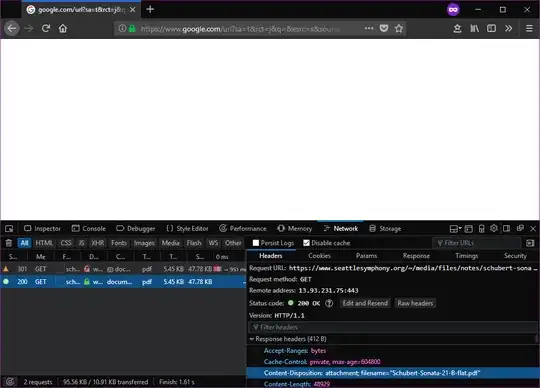Show site information for google.com
Viewport: 540px width, 388px height.
point(122,28)
